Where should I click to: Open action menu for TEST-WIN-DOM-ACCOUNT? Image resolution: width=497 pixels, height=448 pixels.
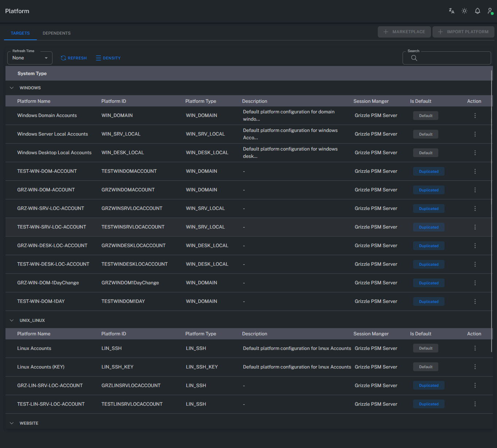475,171
